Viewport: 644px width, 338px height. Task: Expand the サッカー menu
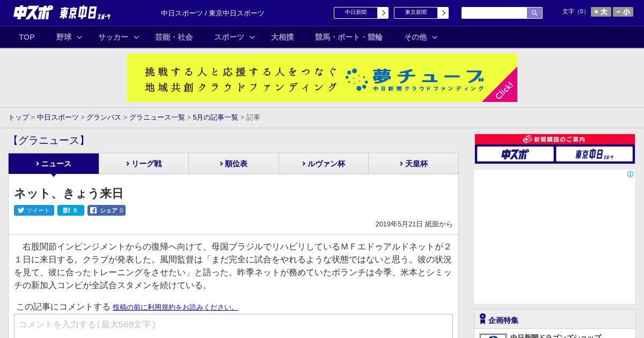(119, 37)
